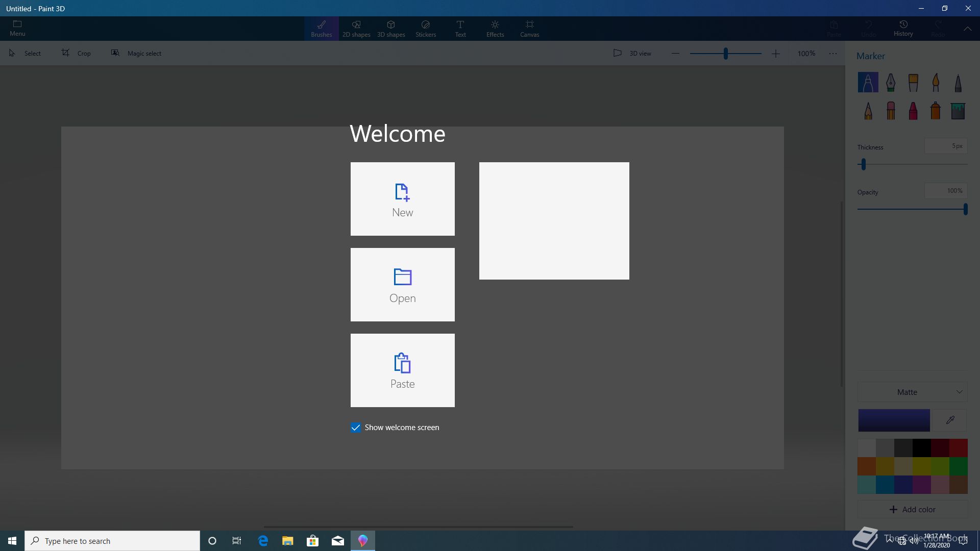The image size is (980, 551).
Task: Open the Canvas tab
Action: 530,29
